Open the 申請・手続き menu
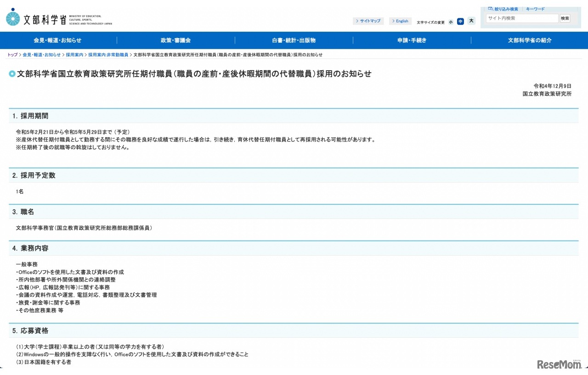Image resolution: width=588 pixels, height=375 pixels. click(x=412, y=40)
